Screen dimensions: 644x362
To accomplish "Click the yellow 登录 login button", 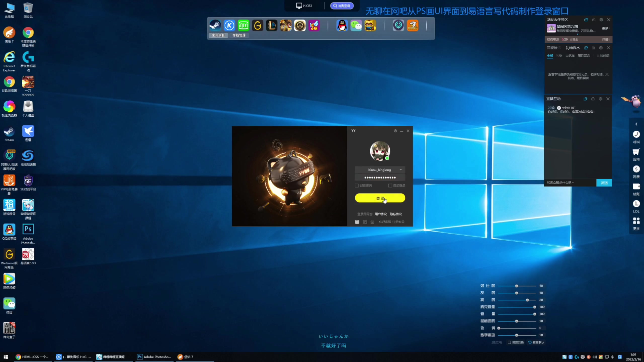I will pyautogui.click(x=380, y=198).
